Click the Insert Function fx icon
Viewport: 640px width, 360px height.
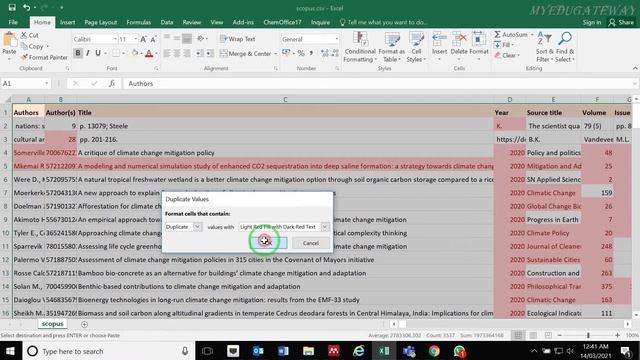(112, 83)
